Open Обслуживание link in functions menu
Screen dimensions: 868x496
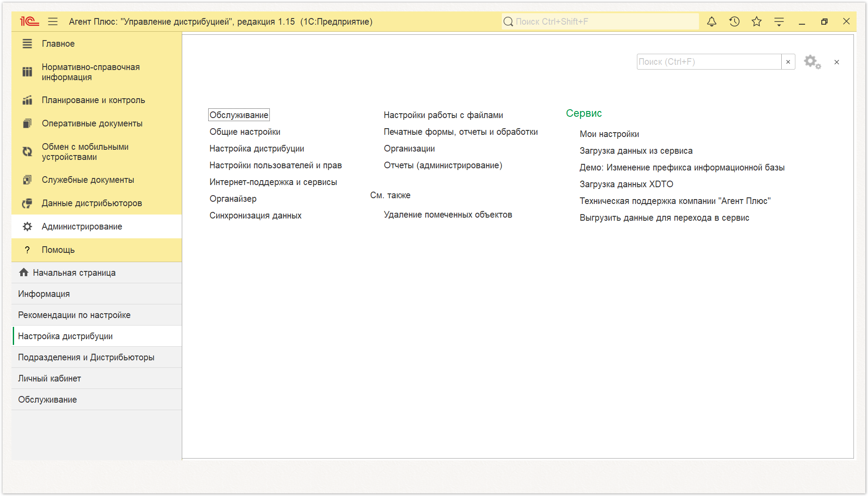239,115
